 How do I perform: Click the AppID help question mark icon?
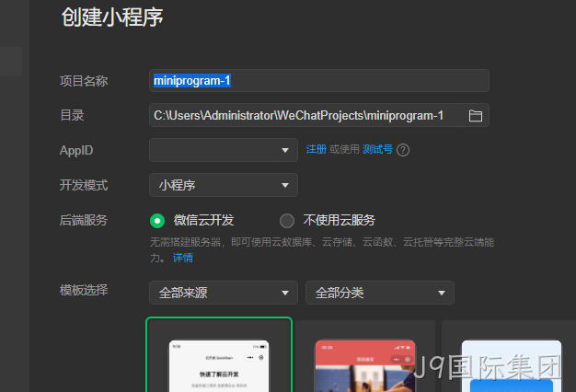[x=403, y=150]
